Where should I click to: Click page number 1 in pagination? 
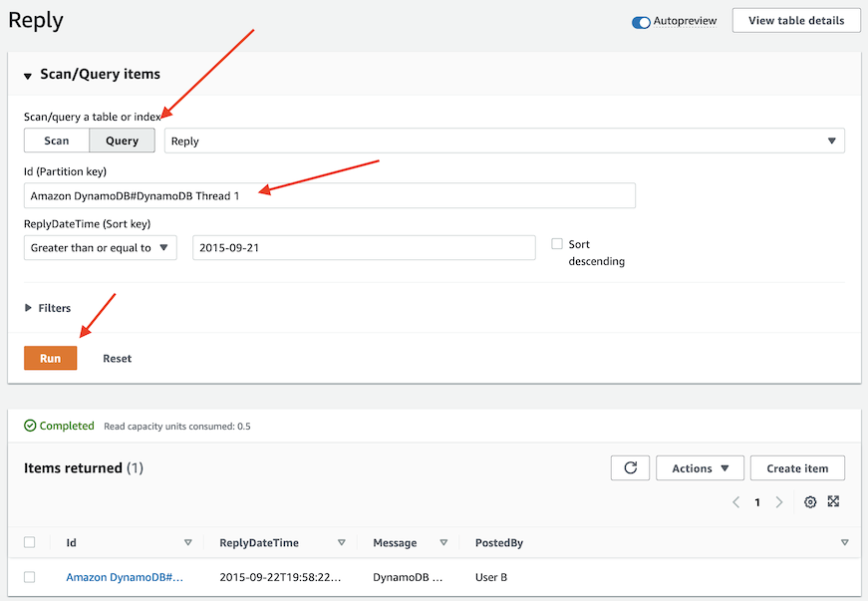[x=757, y=502]
